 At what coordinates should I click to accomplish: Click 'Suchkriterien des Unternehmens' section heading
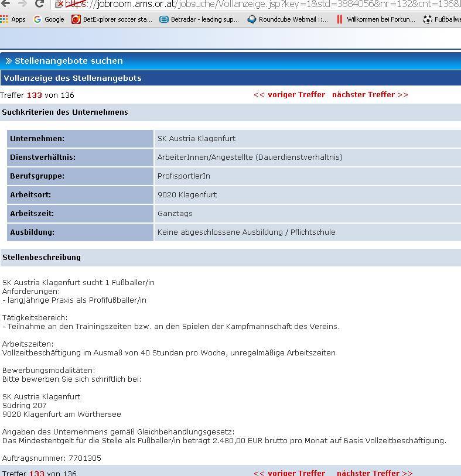(x=65, y=112)
